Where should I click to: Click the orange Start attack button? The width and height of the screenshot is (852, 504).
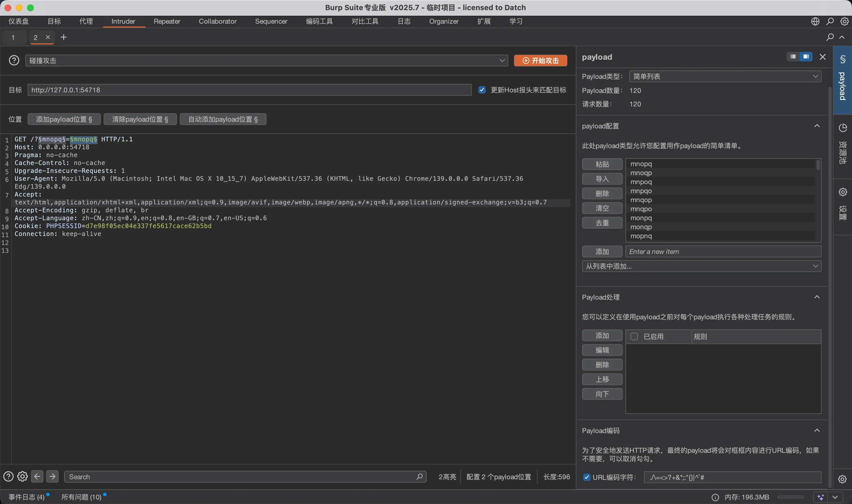(540, 61)
